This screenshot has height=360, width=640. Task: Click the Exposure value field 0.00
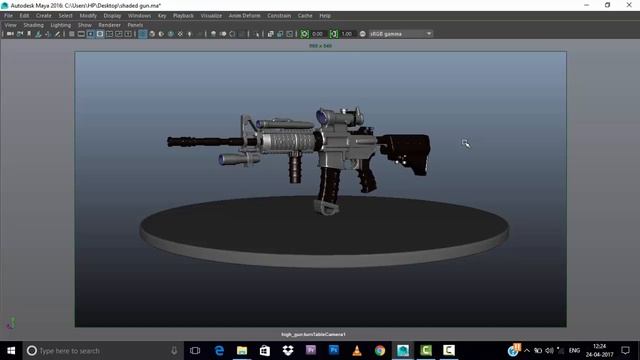[x=318, y=34]
